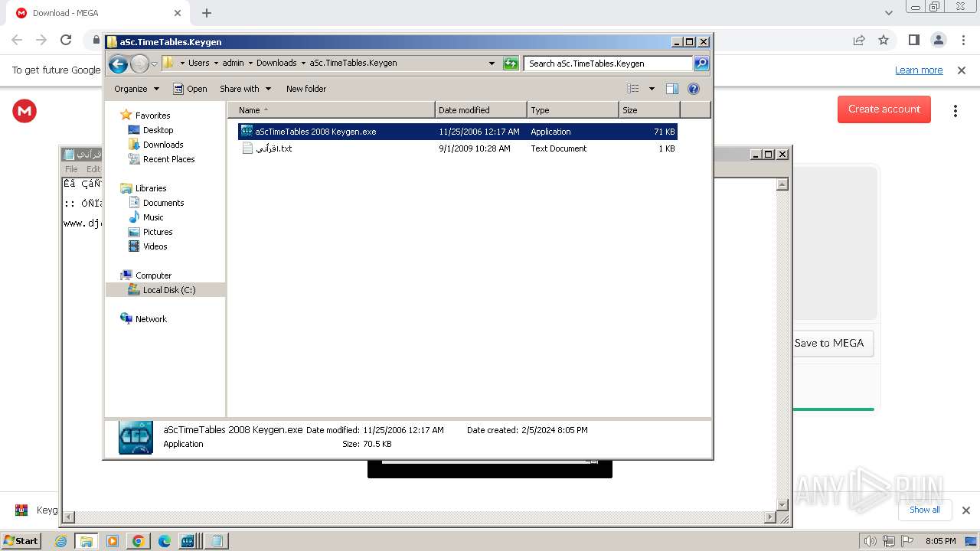Viewport: 980px width, 551px height.
Task: Select Users in the address breadcrumb
Action: point(198,63)
